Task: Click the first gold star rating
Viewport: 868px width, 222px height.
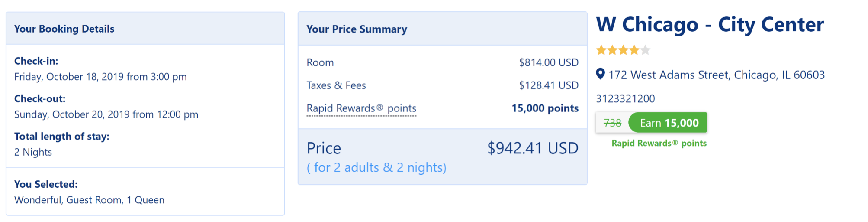Action: (x=601, y=50)
